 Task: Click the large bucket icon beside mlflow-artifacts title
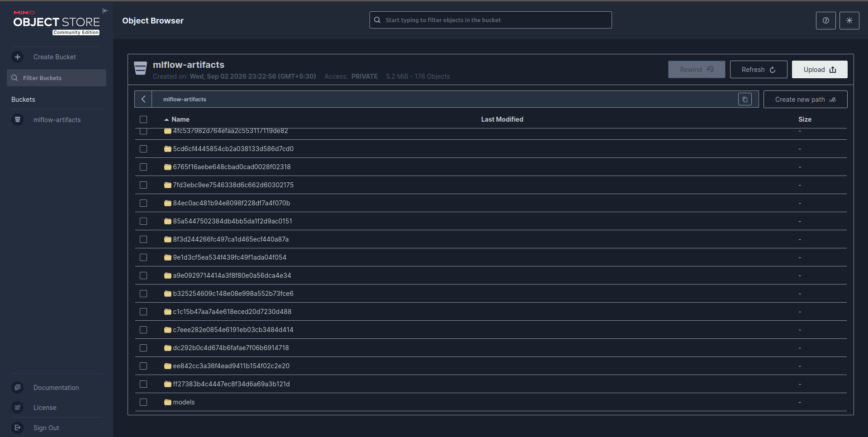coord(141,68)
